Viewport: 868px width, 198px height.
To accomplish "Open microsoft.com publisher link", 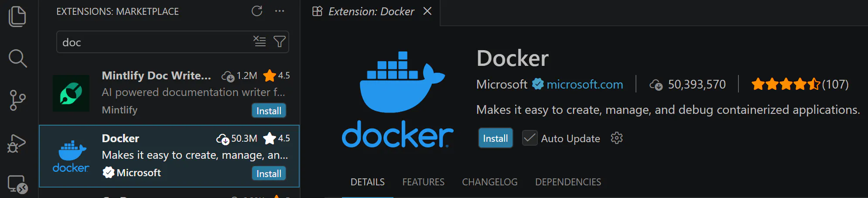I will tap(584, 84).
